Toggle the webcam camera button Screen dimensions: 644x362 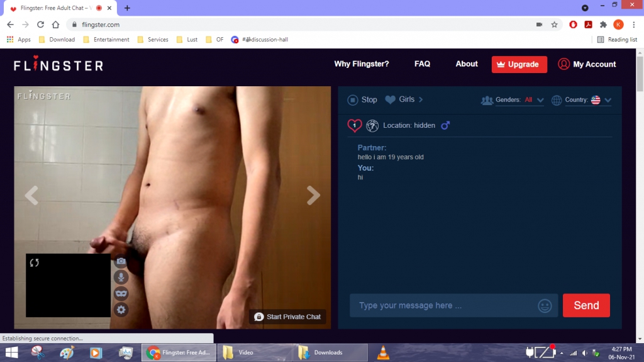pos(121,261)
